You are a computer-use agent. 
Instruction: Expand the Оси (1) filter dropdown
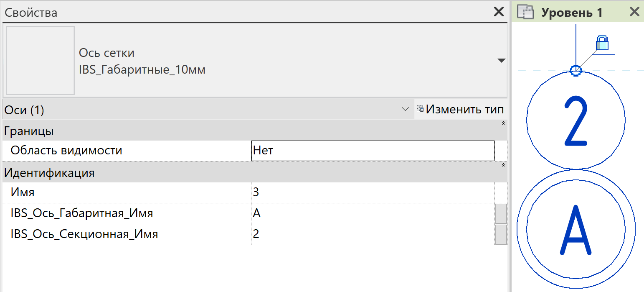(x=405, y=110)
